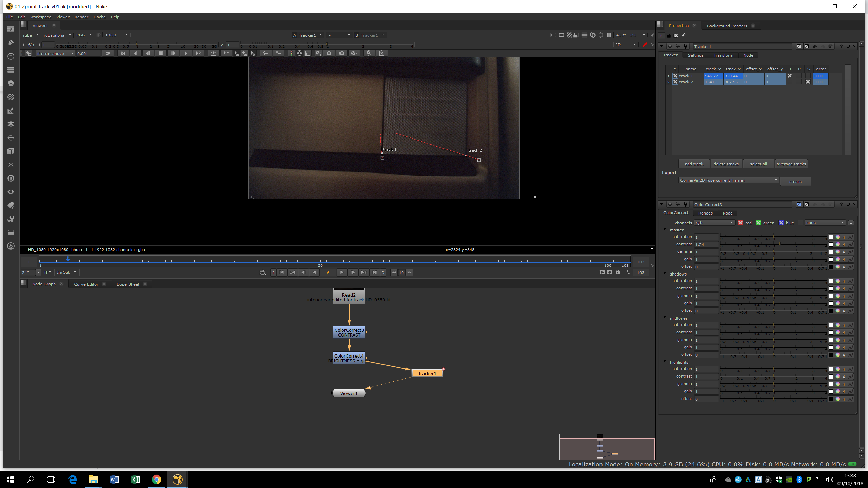This screenshot has height=488, width=868.
Task: Uncheck the red channel checkbox
Action: click(x=741, y=223)
